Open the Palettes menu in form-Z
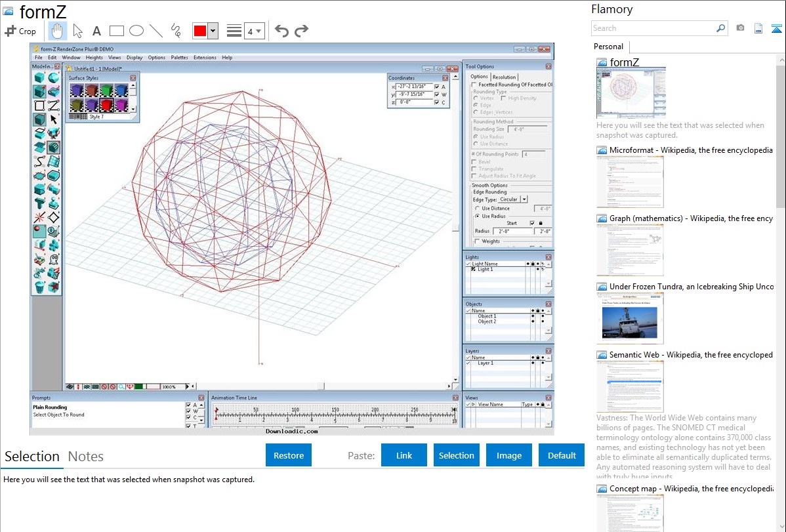786x532 pixels. (180, 58)
